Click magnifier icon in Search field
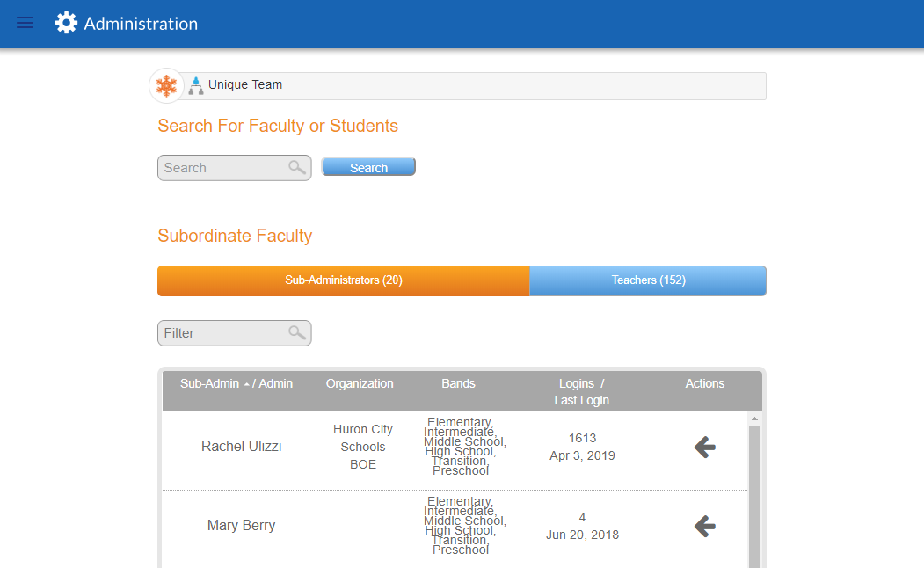 [x=297, y=167]
